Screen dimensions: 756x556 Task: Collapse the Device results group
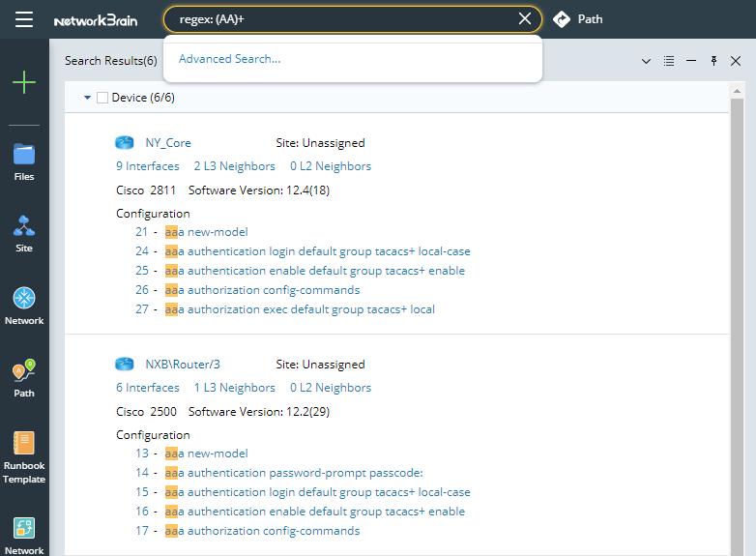[x=88, y=98]
